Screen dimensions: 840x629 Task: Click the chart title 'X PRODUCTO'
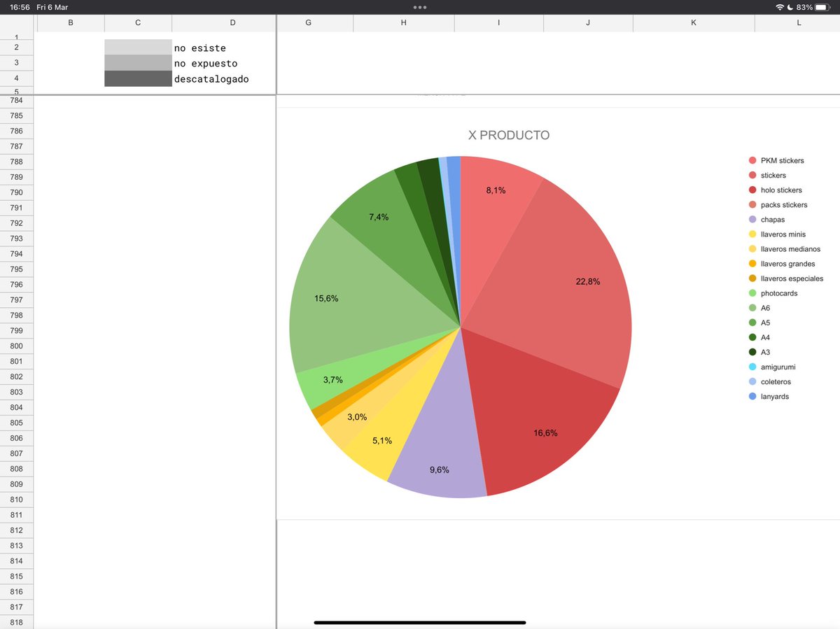click(509, 136)
